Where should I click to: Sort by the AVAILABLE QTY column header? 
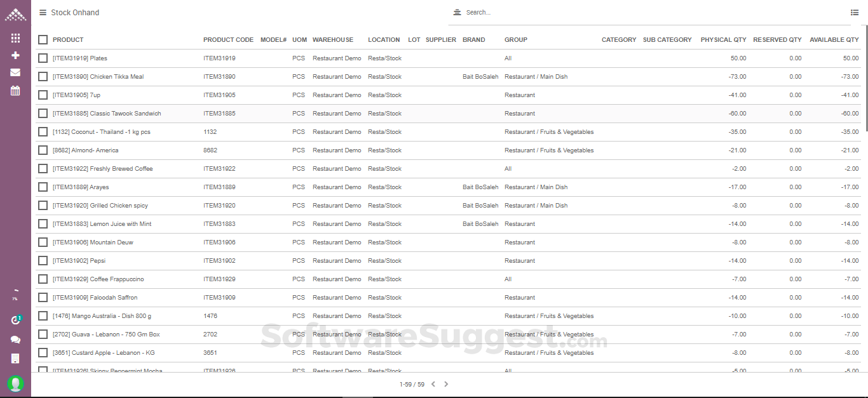click(x=834, y=40)
